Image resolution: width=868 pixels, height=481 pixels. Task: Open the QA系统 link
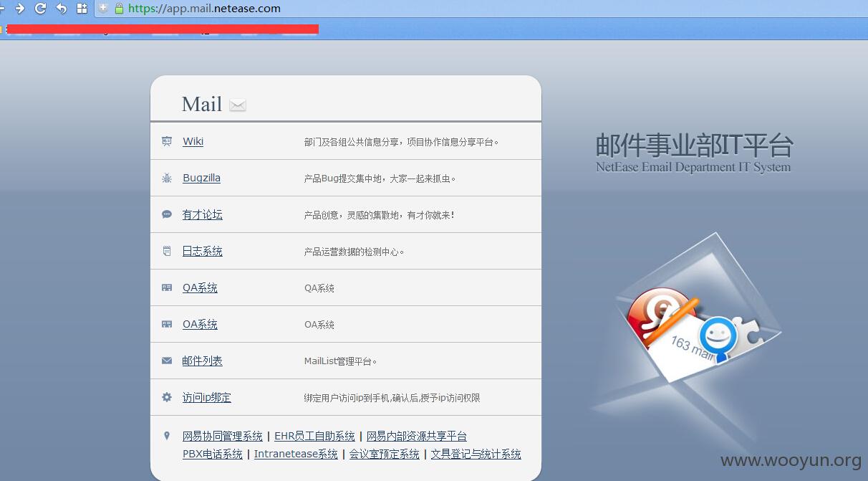(200, 287)
